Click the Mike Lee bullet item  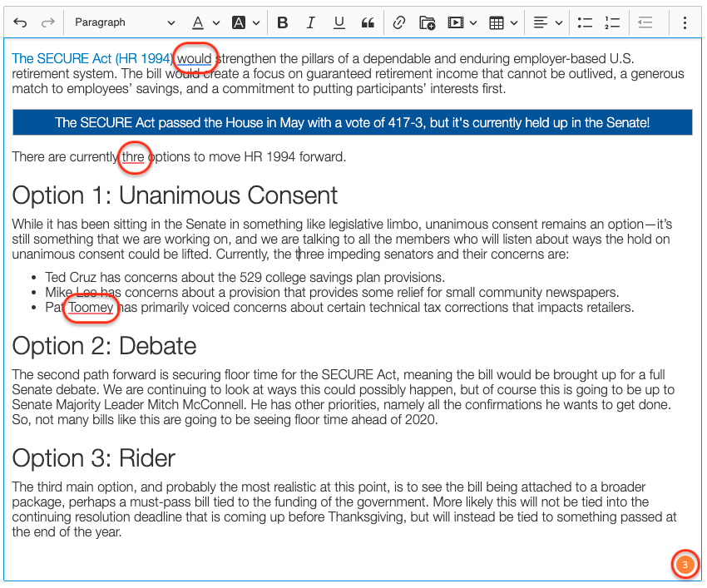pos(332,292)
